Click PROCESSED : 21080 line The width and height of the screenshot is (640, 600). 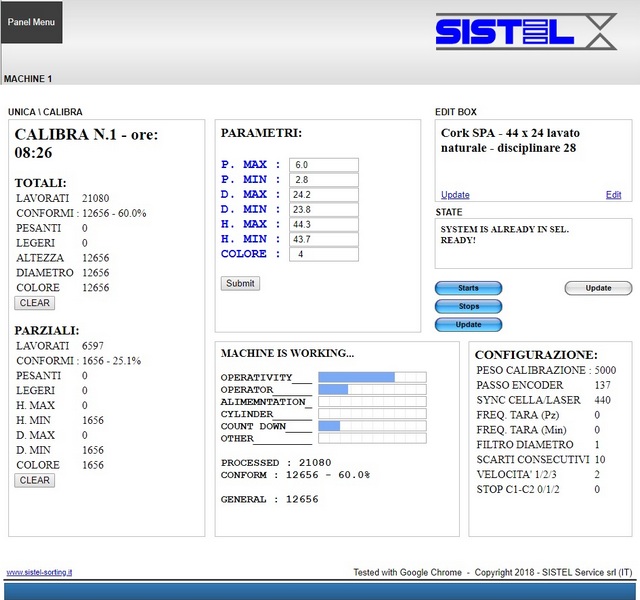click(276, 462)
